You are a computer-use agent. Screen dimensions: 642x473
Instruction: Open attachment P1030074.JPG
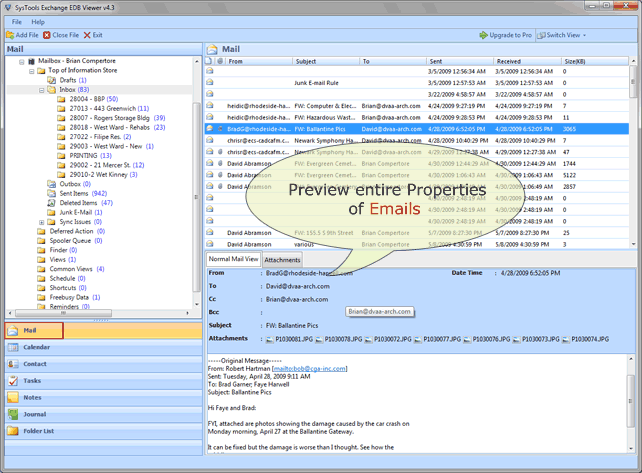pos(586,339)
